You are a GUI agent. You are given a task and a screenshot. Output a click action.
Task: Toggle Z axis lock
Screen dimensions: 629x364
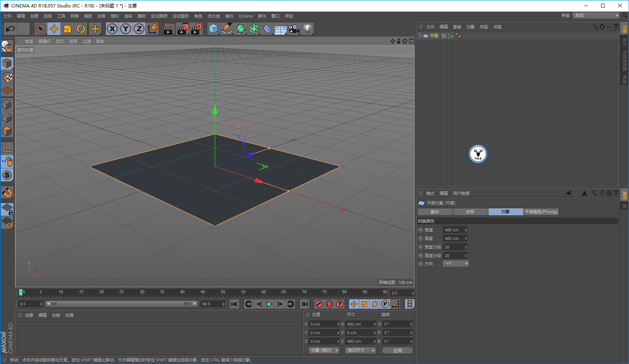(139, 29)
